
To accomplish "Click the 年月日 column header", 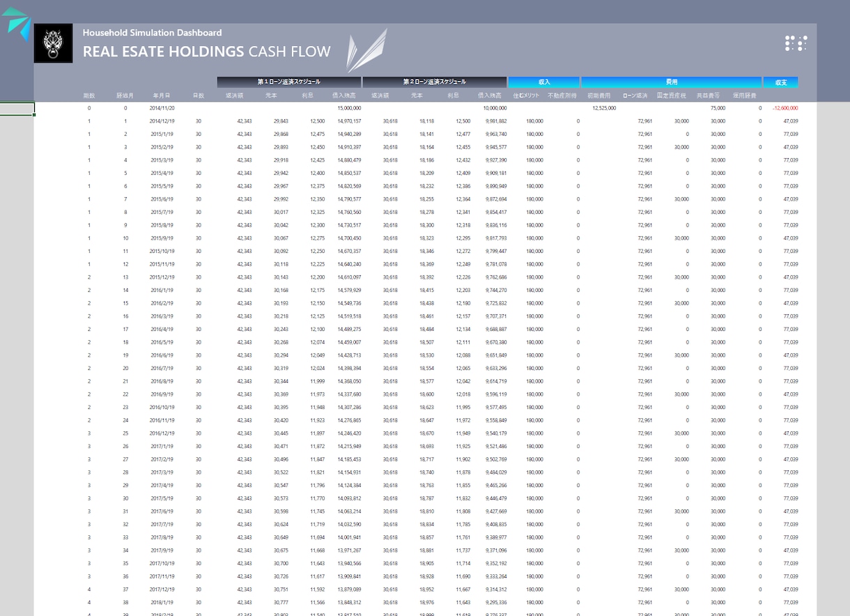I will pos(162,95).
